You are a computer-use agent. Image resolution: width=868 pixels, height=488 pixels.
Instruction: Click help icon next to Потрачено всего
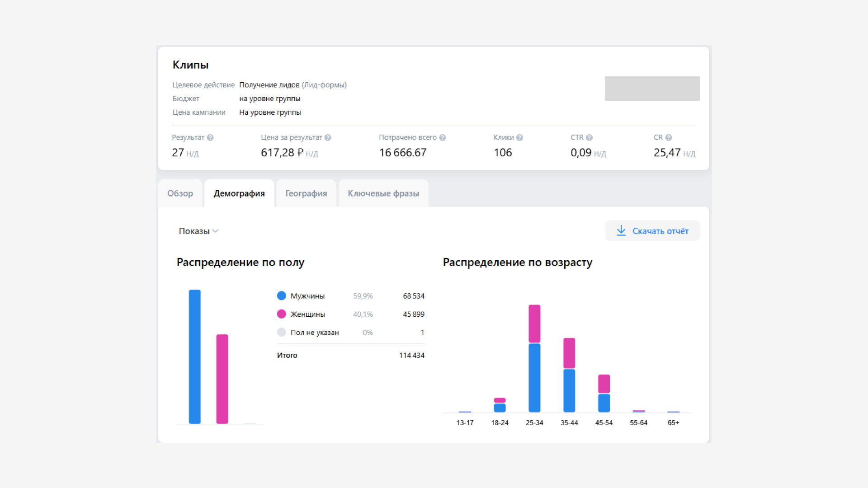[443, 138]
